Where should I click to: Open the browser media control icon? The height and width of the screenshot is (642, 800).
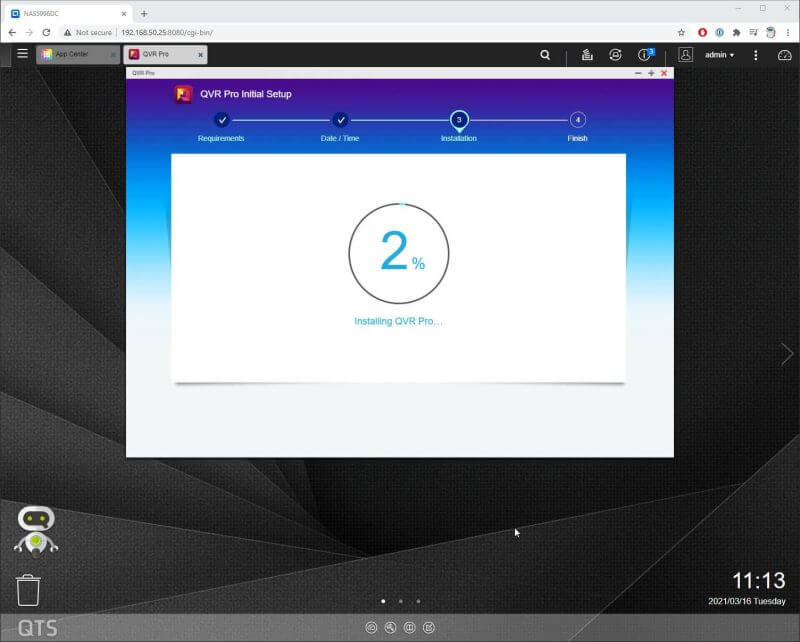click(x=754, y=32)
